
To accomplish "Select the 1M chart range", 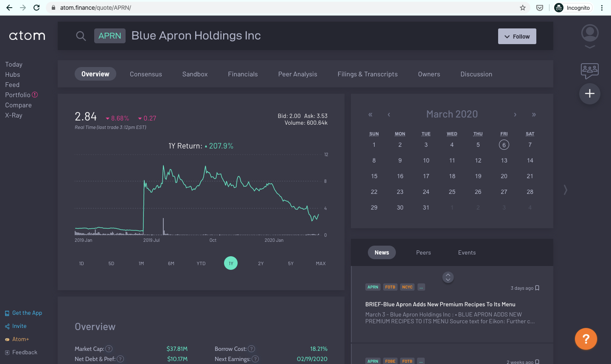I will tap(141, 263).
